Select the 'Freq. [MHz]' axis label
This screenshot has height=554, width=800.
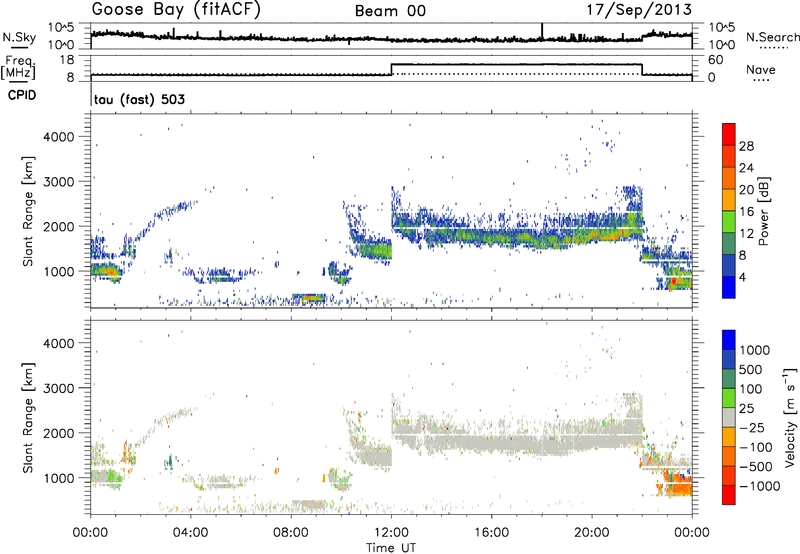click(18, 68)
